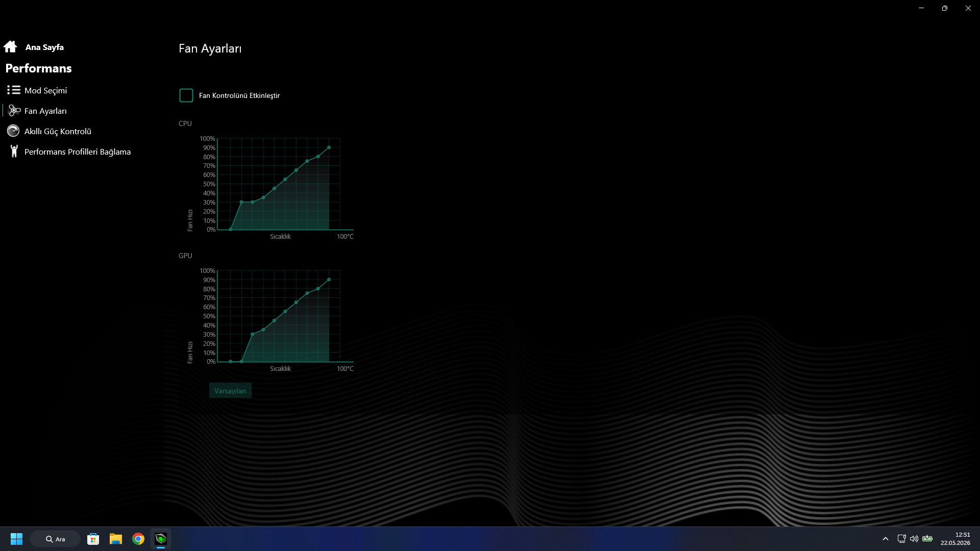
Task: Enable the Fan Kontrolünü Etkinleştir checkbox
Action: click(x=186, y=95)
